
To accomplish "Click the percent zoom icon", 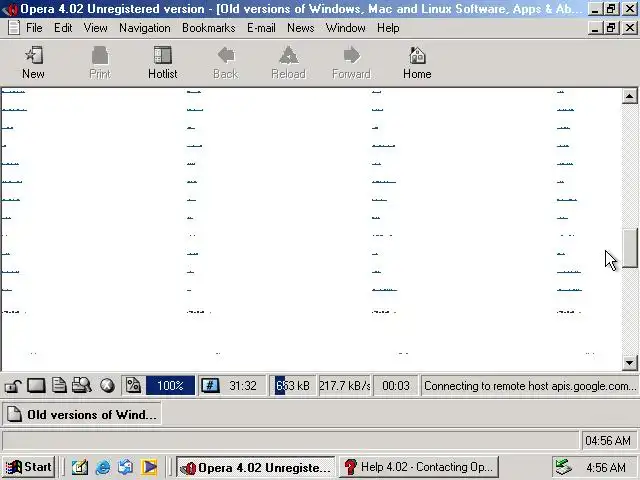I will [133, 386].
